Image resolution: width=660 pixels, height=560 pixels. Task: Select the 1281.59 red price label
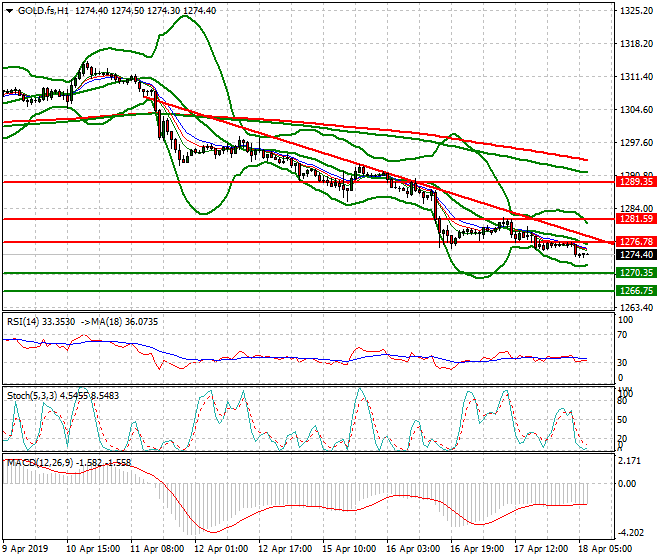pyautogui.click(x=635, y=218)
